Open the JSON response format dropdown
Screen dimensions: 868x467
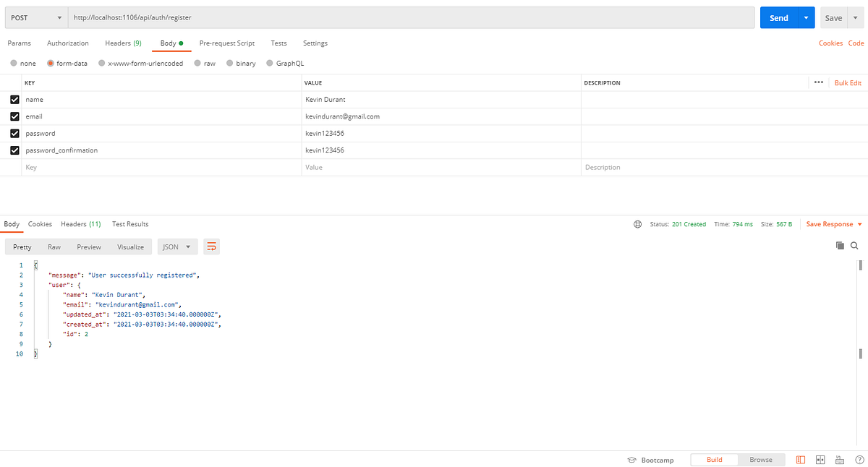click(177, 246)
